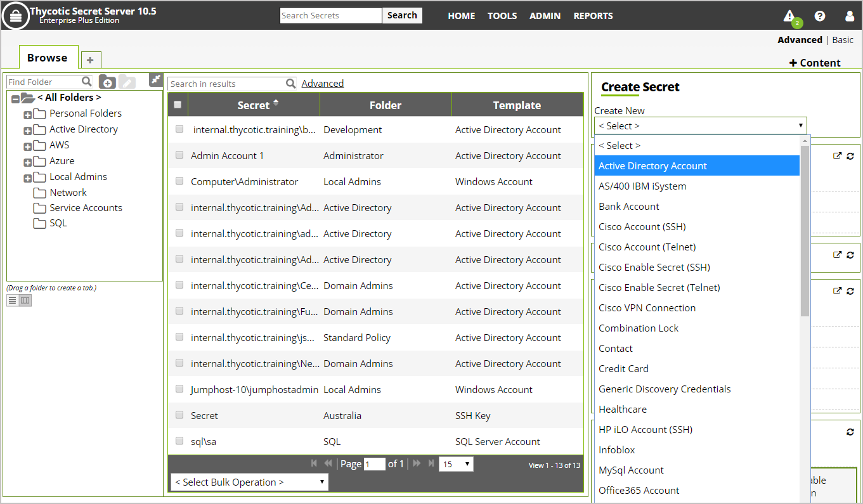Collapse the folder panel with arrows icon
The width and height of the screenshot is (863, 504).
(156, 79)
